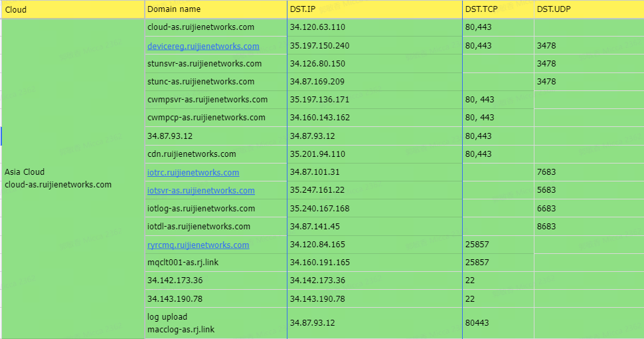Select the cwmpsvr-as.ruijienetworks.com cell

click(216, 100)
